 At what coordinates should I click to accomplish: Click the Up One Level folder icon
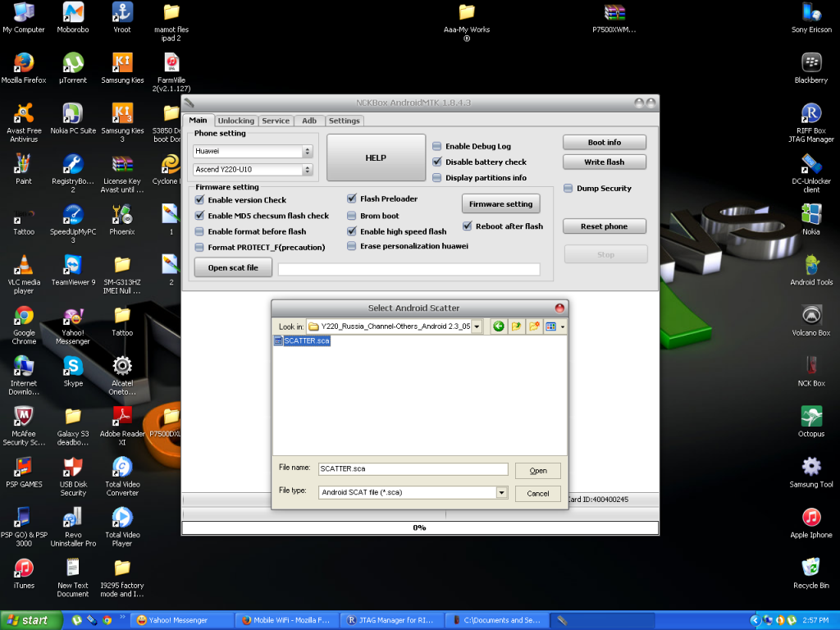click(516, 326)
